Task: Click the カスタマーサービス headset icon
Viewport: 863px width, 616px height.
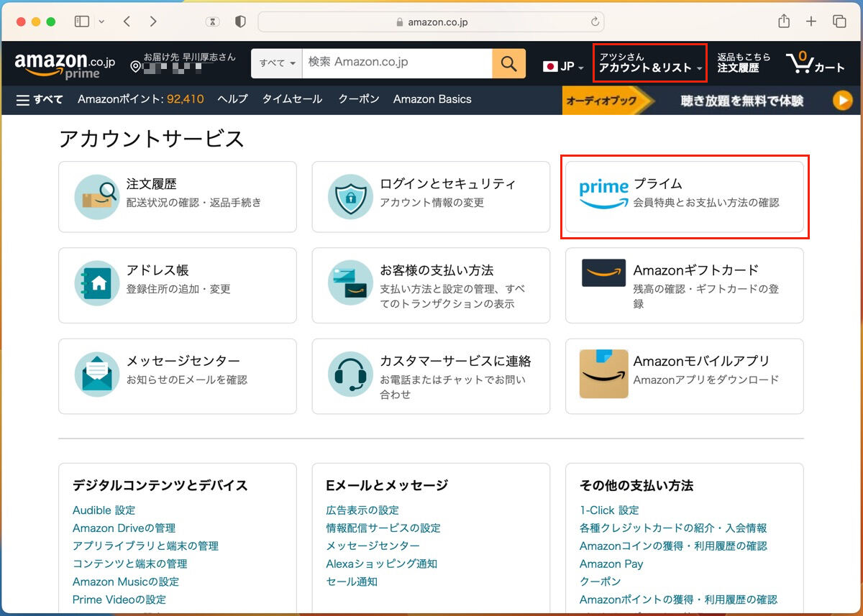Action: [350, 374]
